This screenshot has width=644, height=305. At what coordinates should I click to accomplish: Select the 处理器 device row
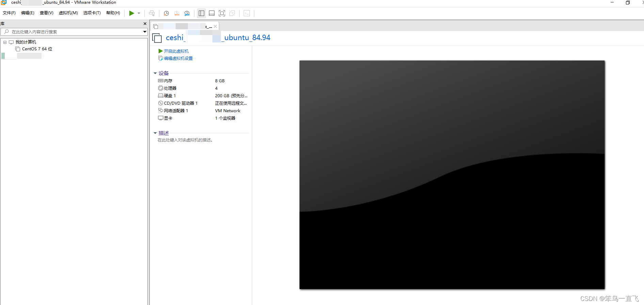tap(203, 88)
